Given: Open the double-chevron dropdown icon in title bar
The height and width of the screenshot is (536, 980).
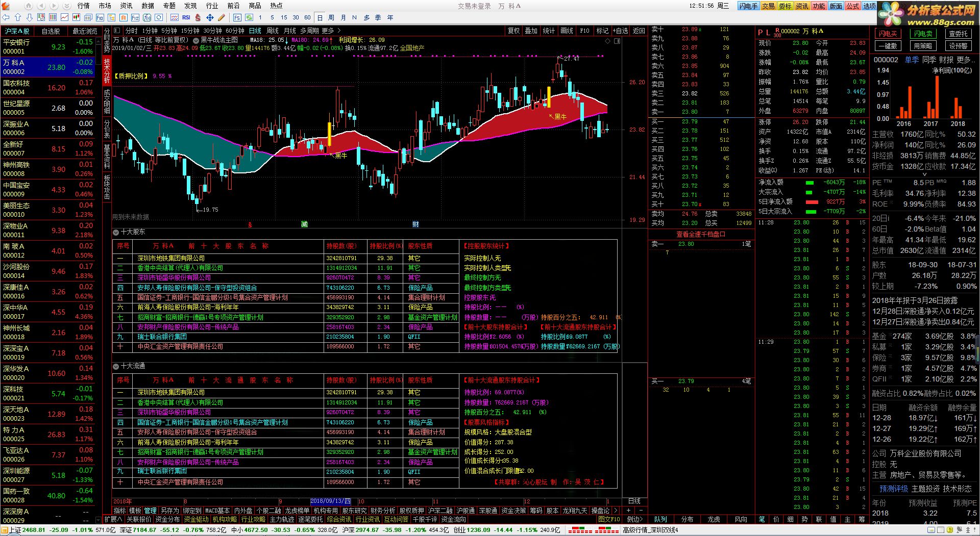Looking at the screenshot, I should tap(67, 6).
